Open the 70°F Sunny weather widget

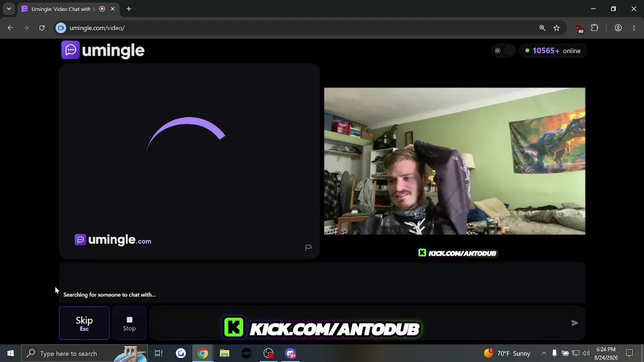click(508, 353)
